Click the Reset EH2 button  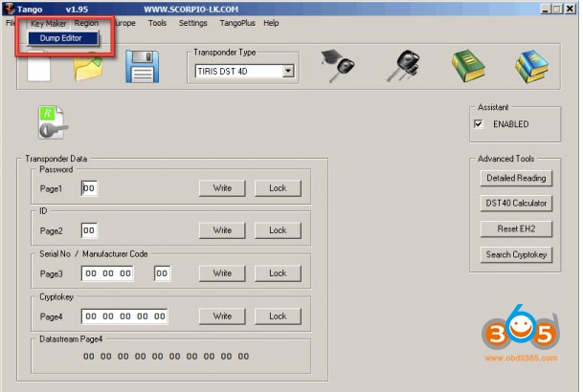point(516,229)
